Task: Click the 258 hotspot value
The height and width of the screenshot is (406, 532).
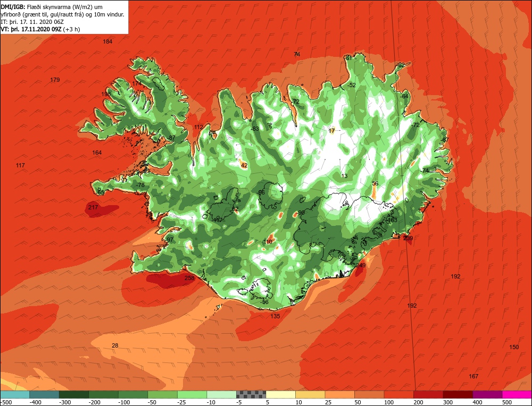Action: pos(189,278)
